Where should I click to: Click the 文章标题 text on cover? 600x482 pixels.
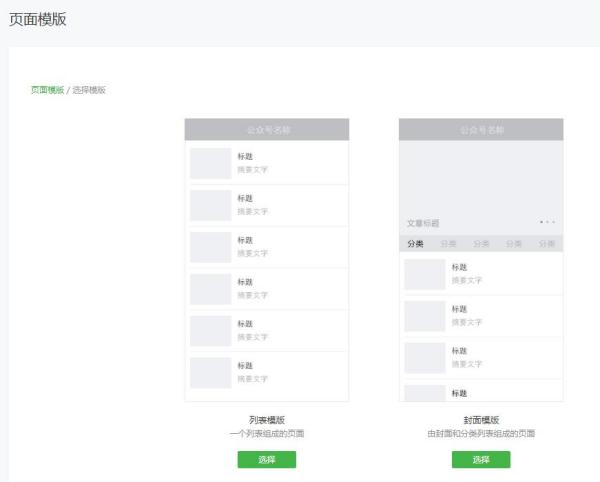point(423,223)
